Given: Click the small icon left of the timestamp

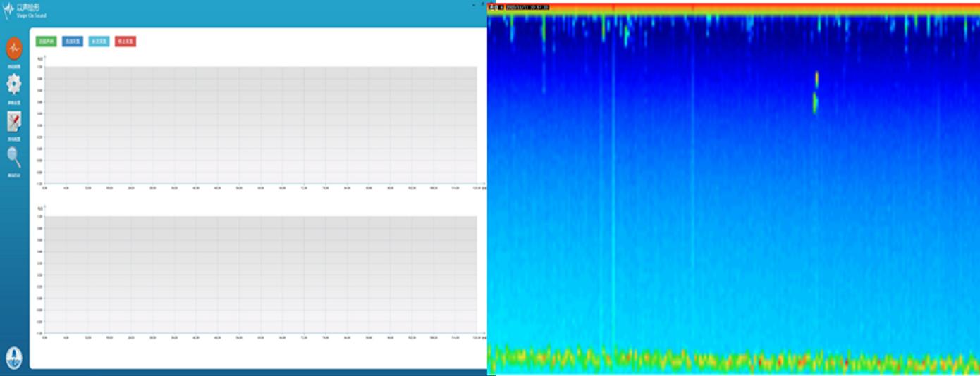Looking at the screenshot, I should [x=492, y=7].
